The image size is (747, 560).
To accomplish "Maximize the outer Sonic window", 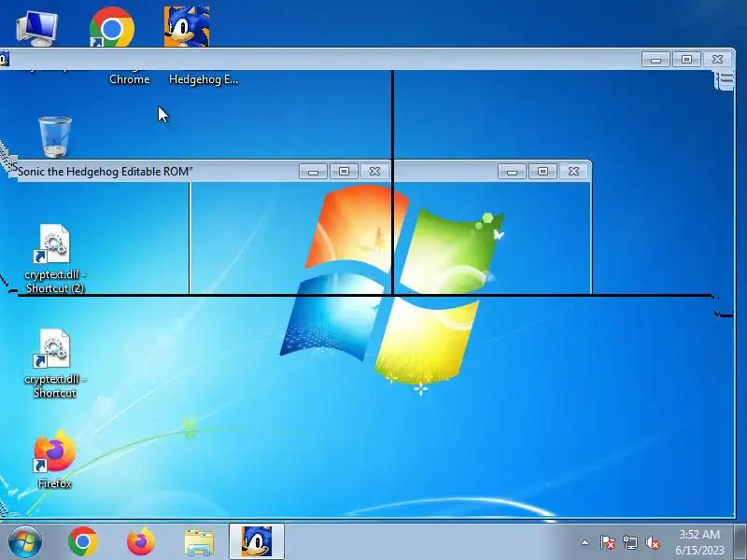I will [686, 60].
